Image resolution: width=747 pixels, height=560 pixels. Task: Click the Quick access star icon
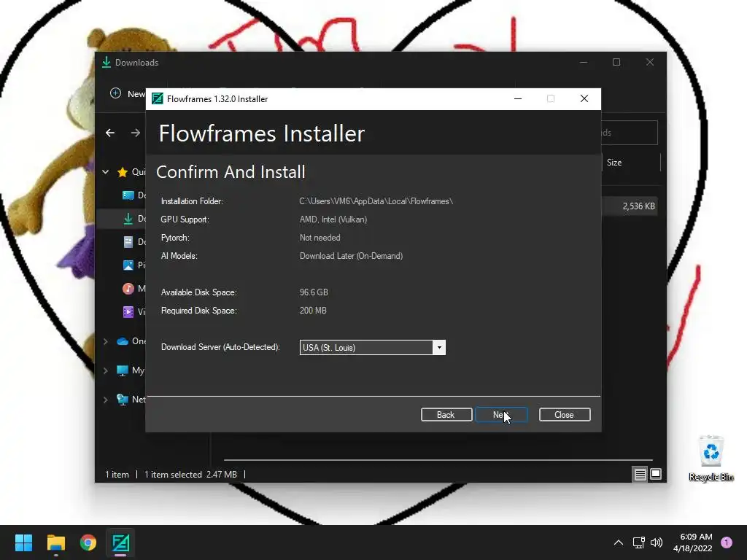123,172
